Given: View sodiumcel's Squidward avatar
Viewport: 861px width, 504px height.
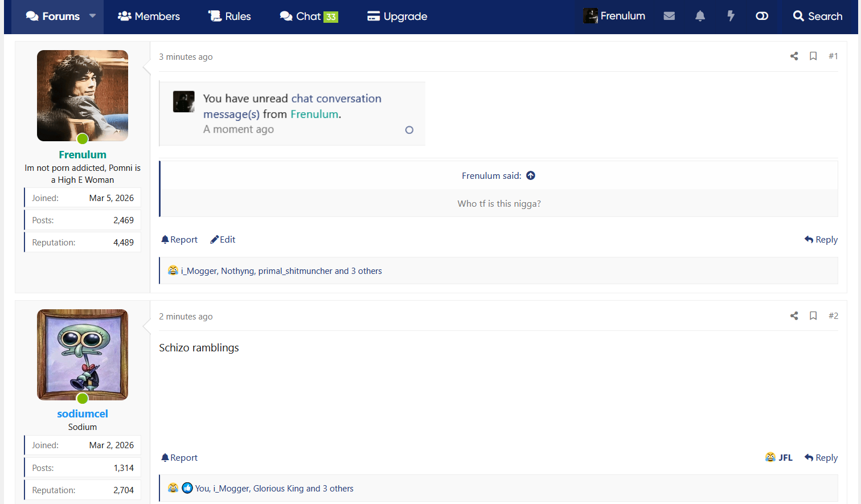Looking at the screenshot, I should [83, 355].
